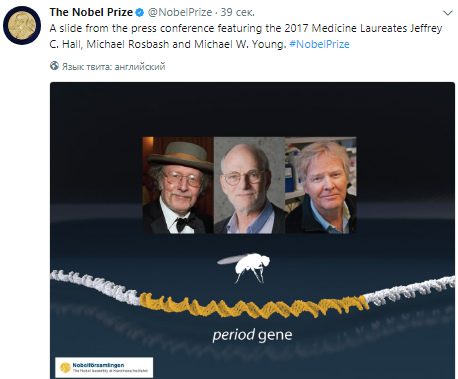Click the blue verified badge
This screenshot has width=458, height=379.
(140, 13)
